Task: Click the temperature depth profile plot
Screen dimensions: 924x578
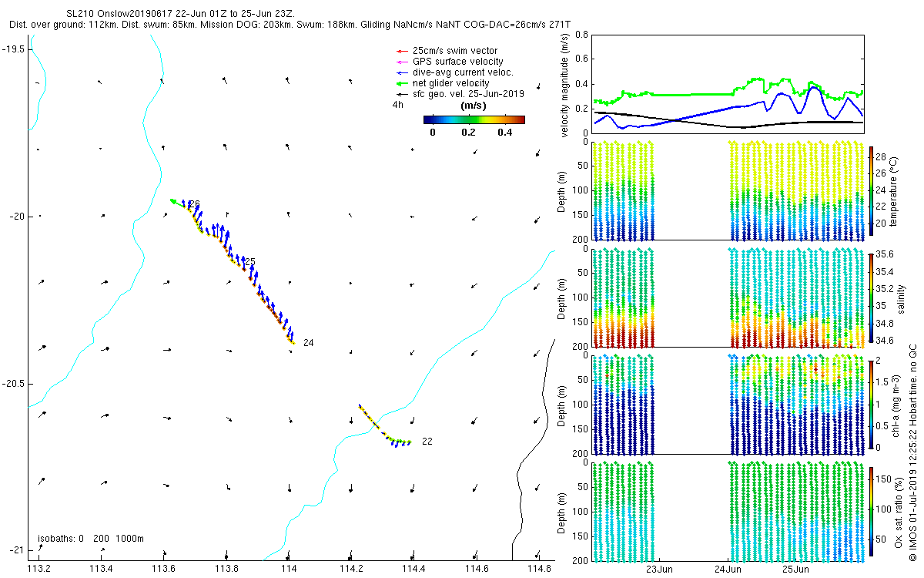Action: pyautogui.click(x=728, y=190)
